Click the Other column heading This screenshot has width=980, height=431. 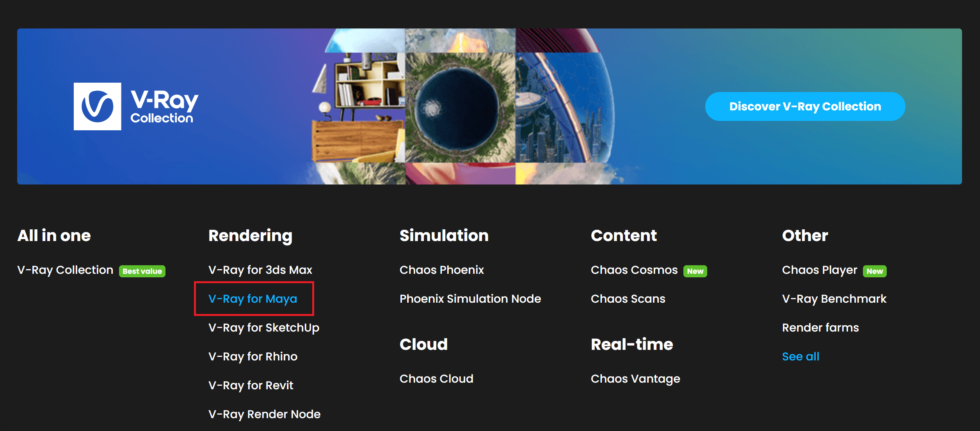(805, 236)
